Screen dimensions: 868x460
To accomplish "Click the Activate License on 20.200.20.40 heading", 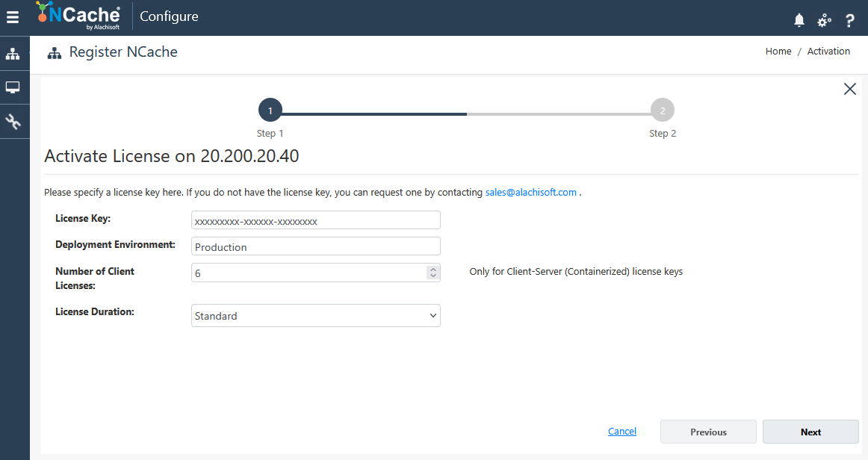I will [172, 156].
